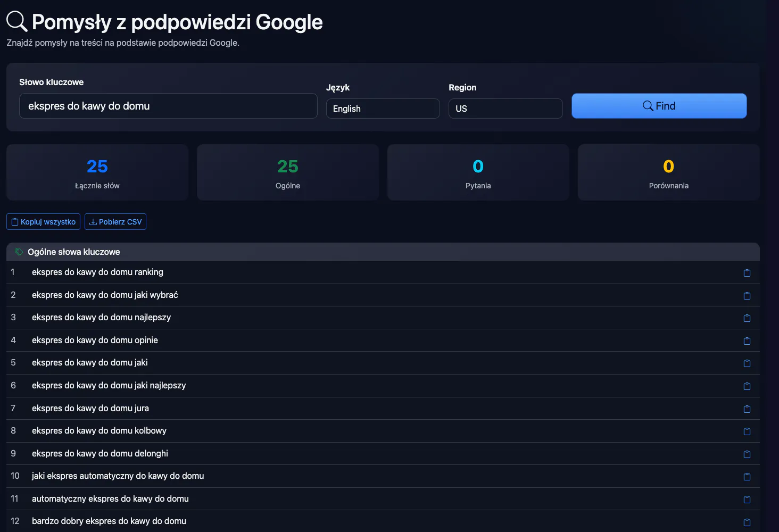The width and height of the screenshot is (779, 532).
Task: Click the green tag icon in Ogólne słowa kluczowe header
Action: [x=19, y=252]
